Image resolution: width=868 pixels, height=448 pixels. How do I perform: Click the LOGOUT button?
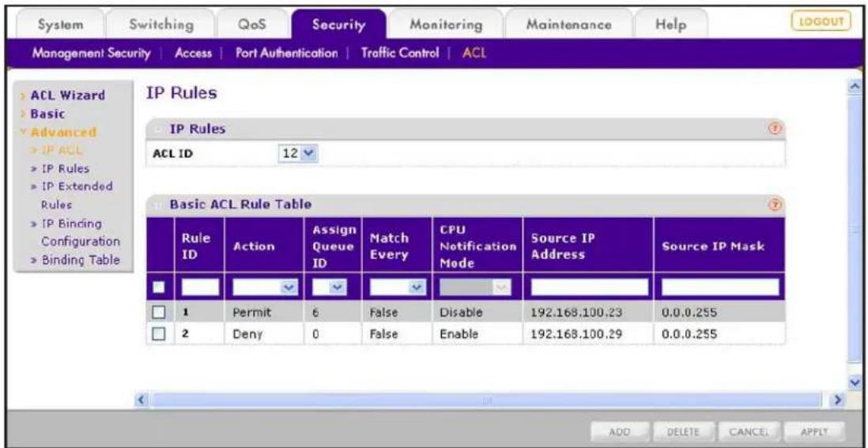[x=821, y=21]
